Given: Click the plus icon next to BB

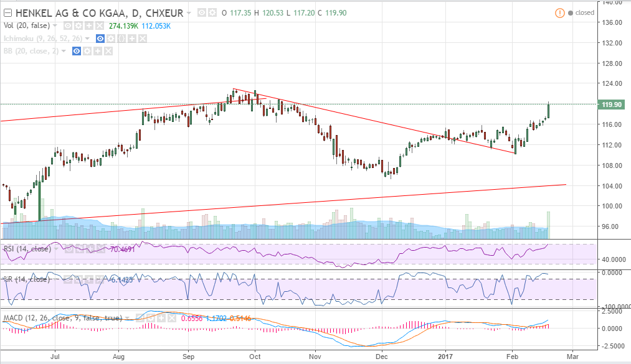Looking at the screenshot, I should click(x=97, y=51).
